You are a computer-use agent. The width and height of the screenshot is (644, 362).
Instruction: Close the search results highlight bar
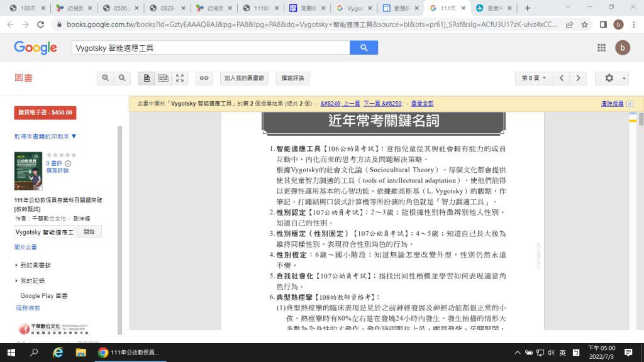630,104
